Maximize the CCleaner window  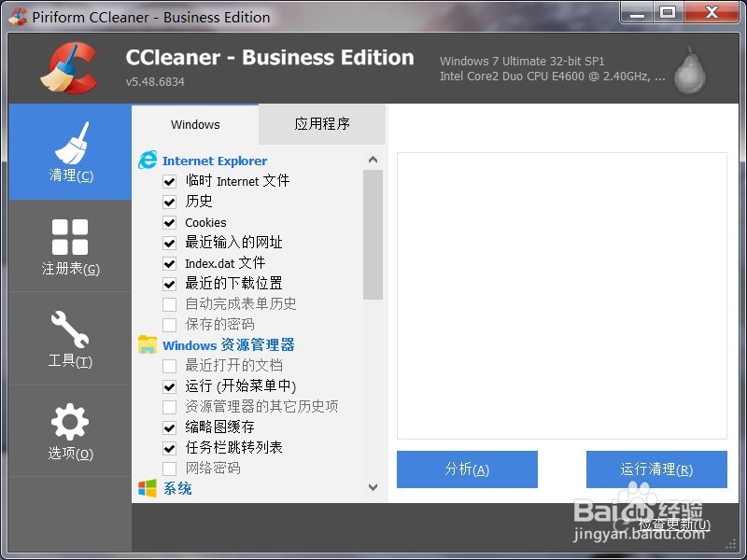(x=668, y=12)
